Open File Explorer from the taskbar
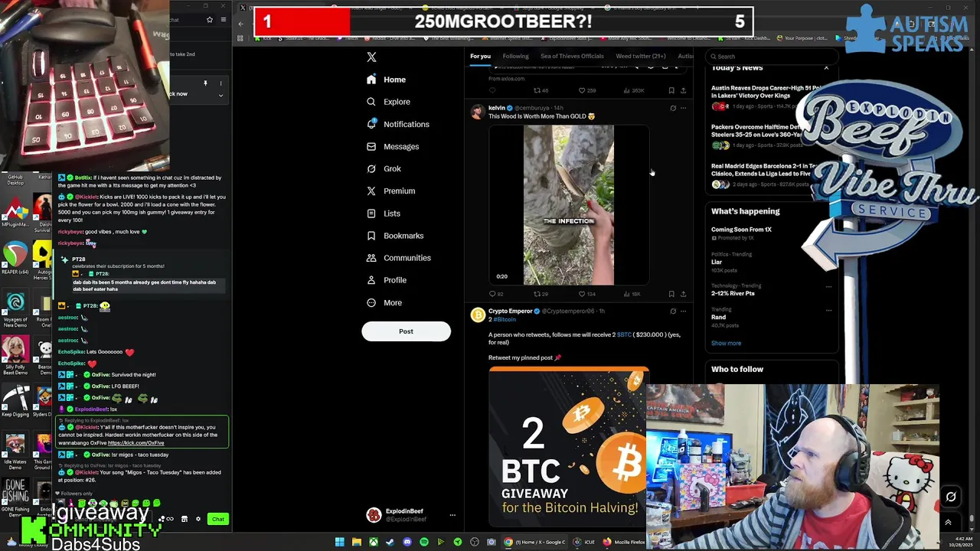Viewport: 980px width, 551px height. point(356,542)
